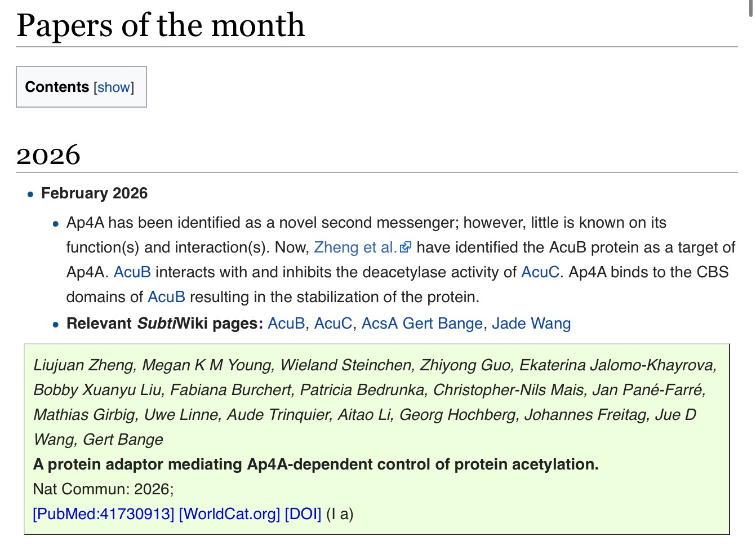The image size is (756, 558).
Task: Click the bold paper title in citation box
Action: pos(315,464)
